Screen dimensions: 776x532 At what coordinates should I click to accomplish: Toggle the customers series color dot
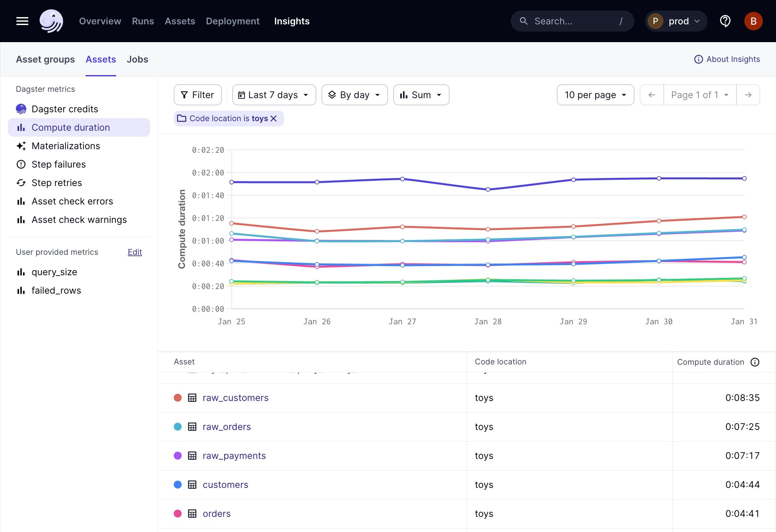click(178, 485)
